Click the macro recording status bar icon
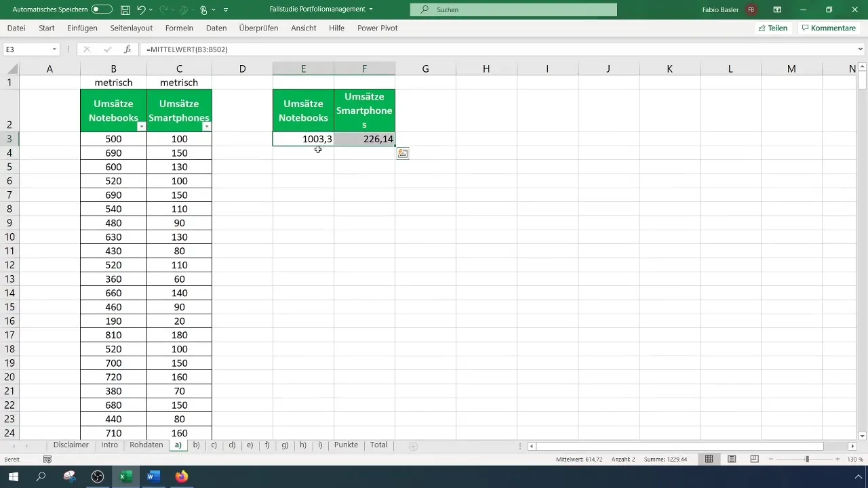The width and height of the screenshot is (868, 488). click(47, 459)
